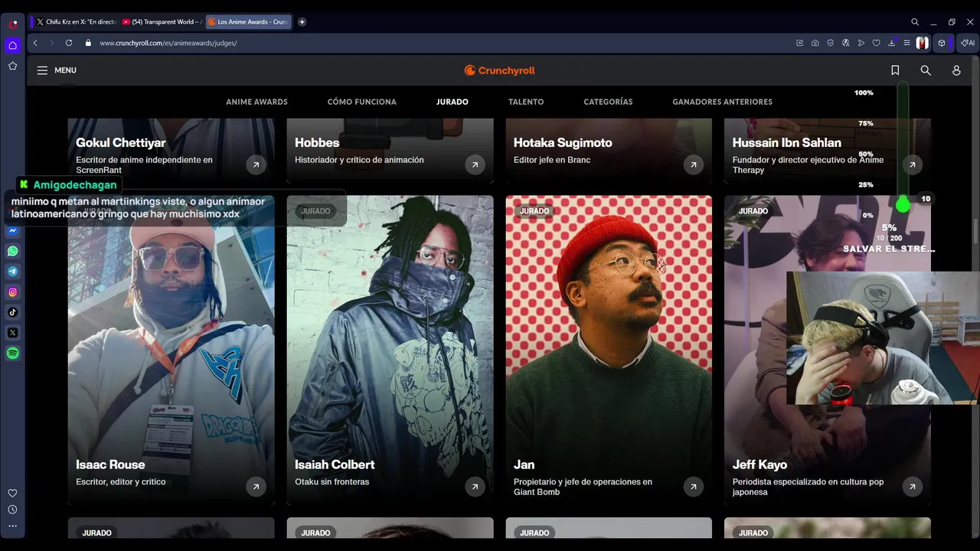This screenshot has height=551, width=980.
Task: Open Isaiah Colbert's profile arrow
Action: (475, 487)
